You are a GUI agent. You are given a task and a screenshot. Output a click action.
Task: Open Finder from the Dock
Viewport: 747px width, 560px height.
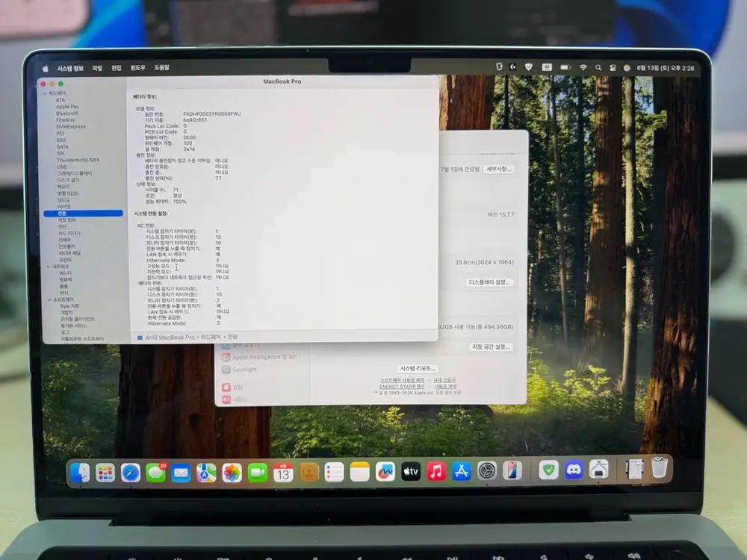click(80, 473)
